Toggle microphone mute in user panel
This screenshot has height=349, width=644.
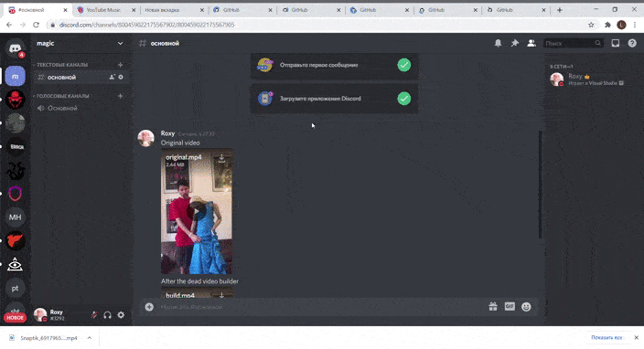(x=94, y=315)
